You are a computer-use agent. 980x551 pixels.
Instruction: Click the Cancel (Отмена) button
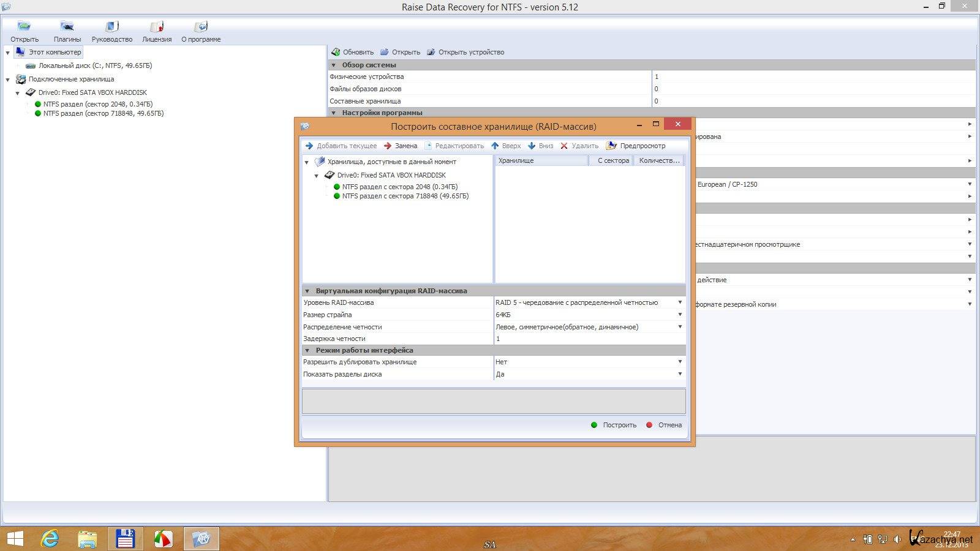(x=664, y=425)
